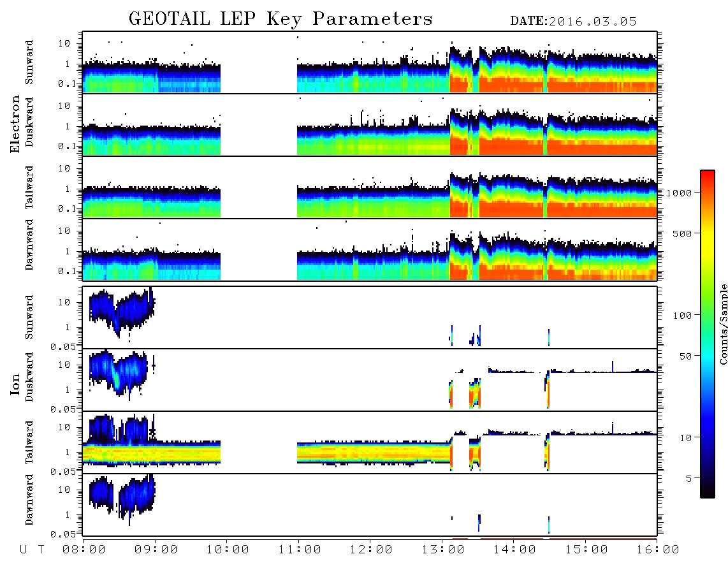Click the title "GEOTAIL LEP Key Parameters"

(x=280, y=19)
